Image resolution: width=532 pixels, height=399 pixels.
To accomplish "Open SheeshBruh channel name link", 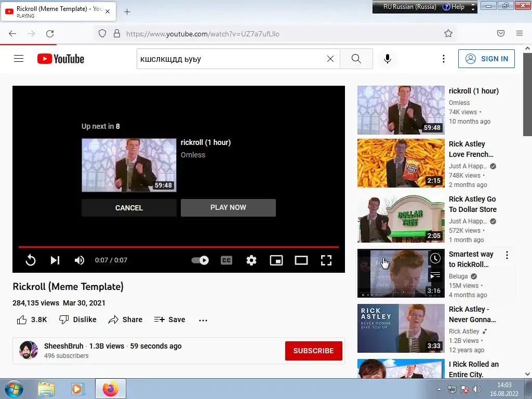I will coord(64,346).
